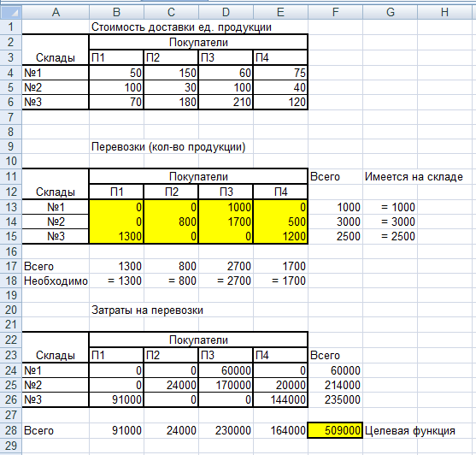
Task: Select 'Перевозки (кол-во продукции)' heading cell
Action: pos(168,147)
